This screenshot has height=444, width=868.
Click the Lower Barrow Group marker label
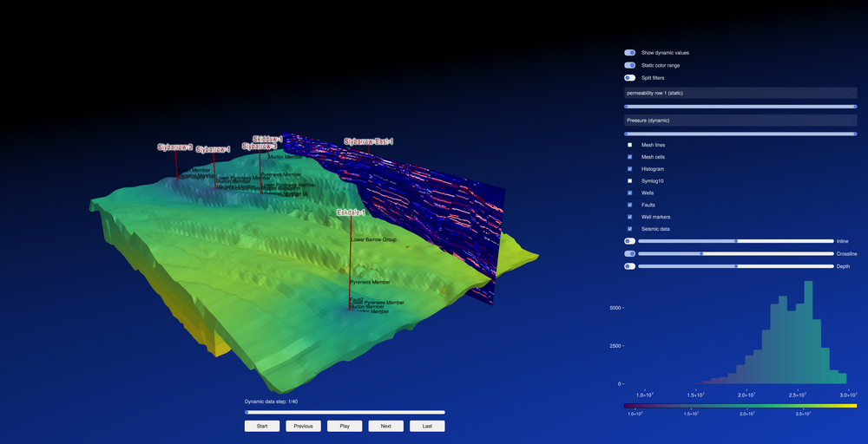click(373, 240)
